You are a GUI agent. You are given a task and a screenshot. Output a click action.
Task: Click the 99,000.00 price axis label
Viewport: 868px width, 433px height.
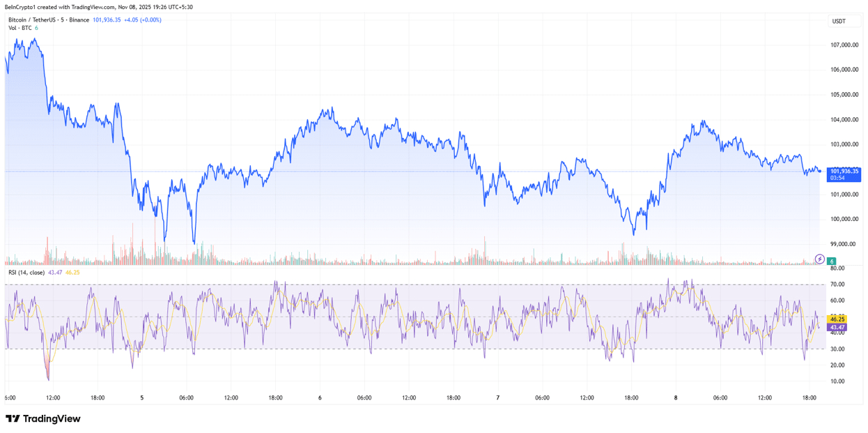(845, 244)
